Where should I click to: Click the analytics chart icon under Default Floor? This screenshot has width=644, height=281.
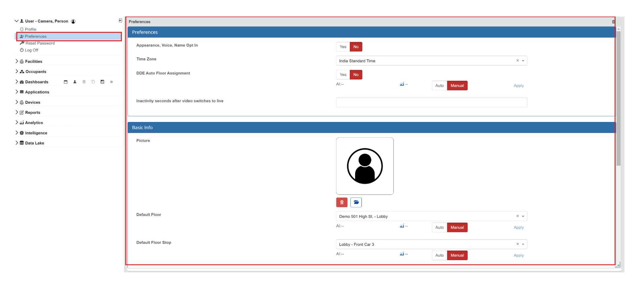[402, 226]
